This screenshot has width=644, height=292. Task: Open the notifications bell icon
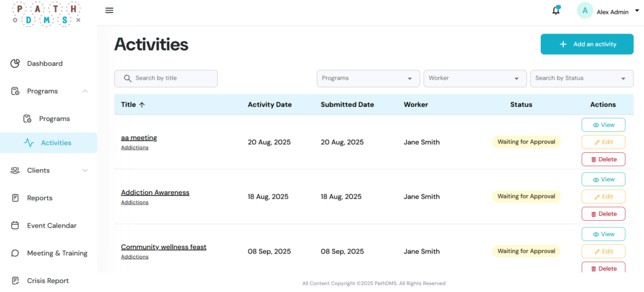tap(556, 11)
